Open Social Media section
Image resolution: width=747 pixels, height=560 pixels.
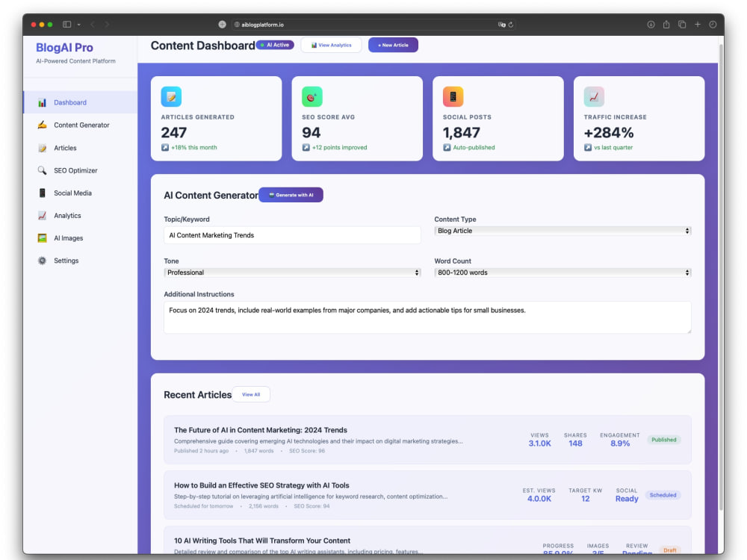(80, 193)
